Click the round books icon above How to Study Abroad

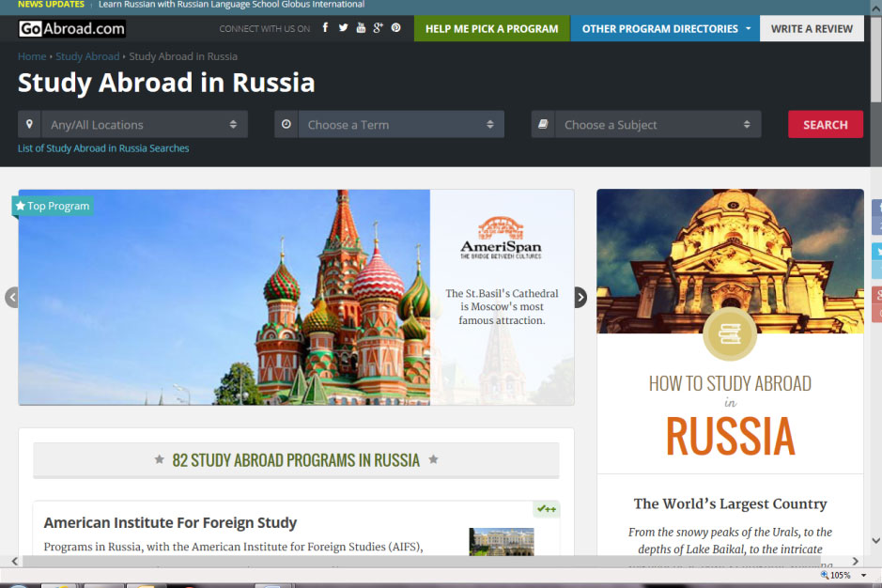pyautogui.click(x=730, y=333)
